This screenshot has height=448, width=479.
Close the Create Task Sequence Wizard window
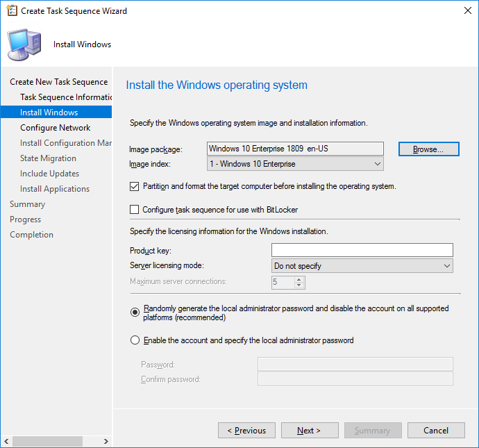tap(467, 10)
